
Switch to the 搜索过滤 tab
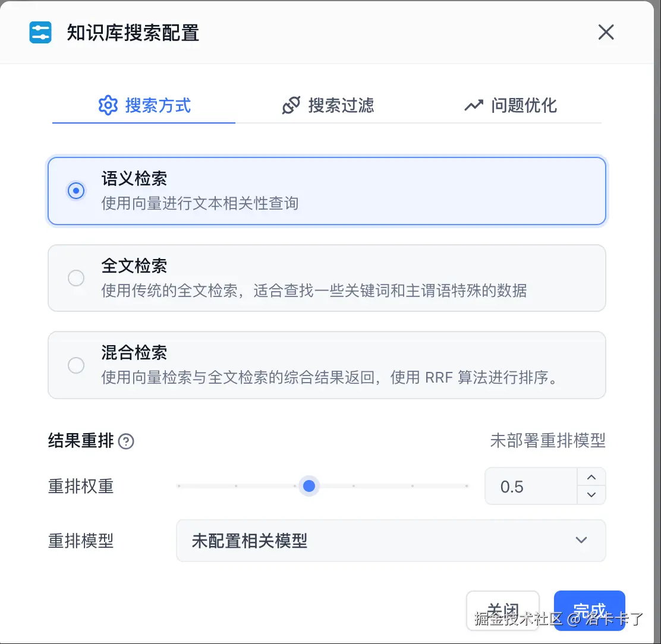[x=328, y=105]
